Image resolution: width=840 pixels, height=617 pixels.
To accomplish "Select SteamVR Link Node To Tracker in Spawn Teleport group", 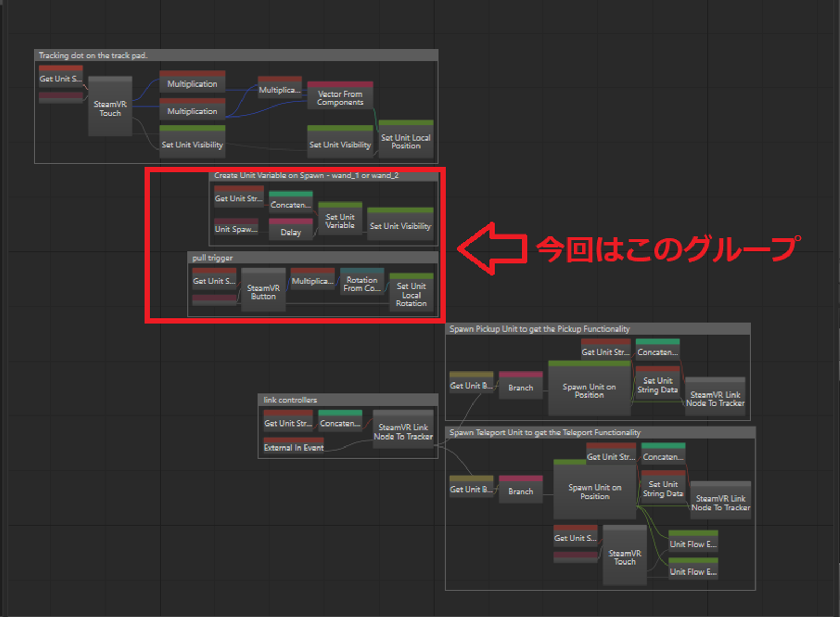I will [721, 501].
